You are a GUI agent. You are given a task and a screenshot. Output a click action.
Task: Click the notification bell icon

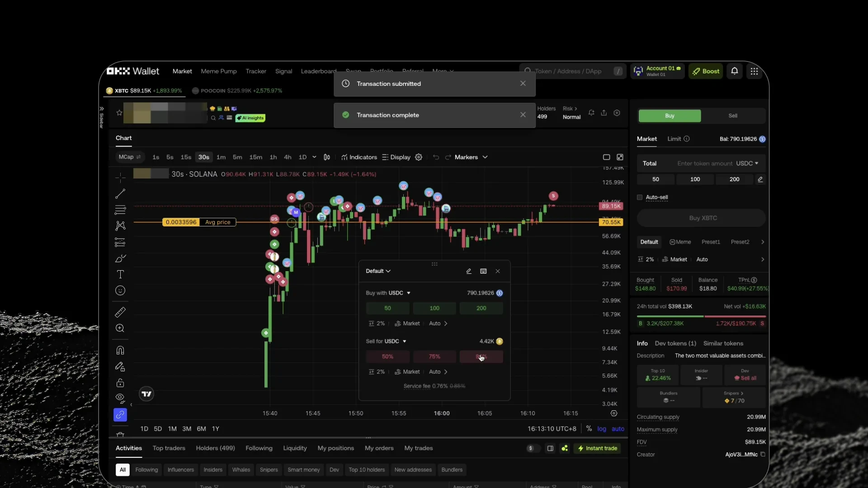735,71
